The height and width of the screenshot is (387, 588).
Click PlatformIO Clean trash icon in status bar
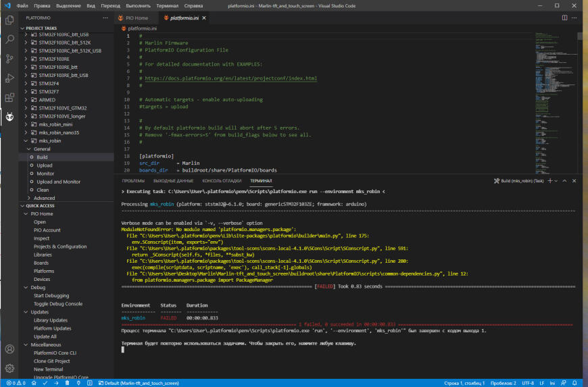[67, 383]
